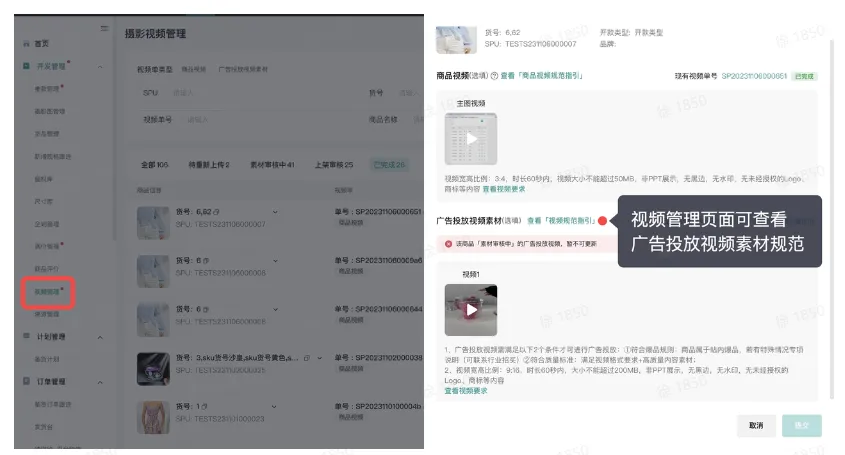Click the SPU TESTS231106000007 text in the list

[220, 224]
